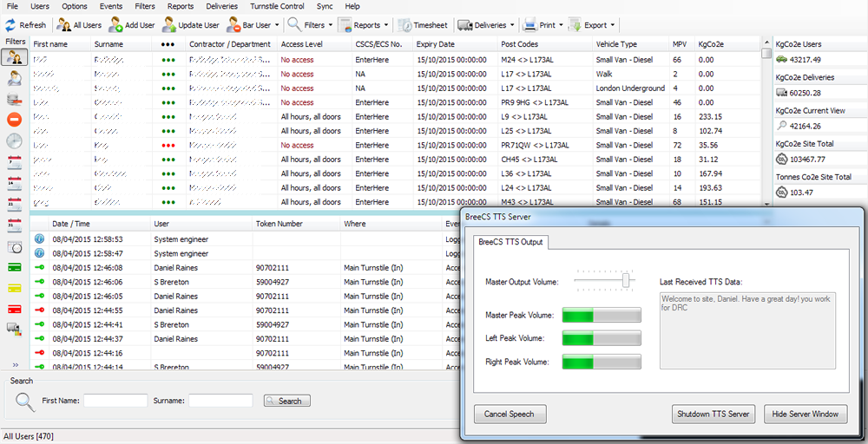Select the clock filter icon in sidebar
868x444 pixels.
tap(14, 140)
